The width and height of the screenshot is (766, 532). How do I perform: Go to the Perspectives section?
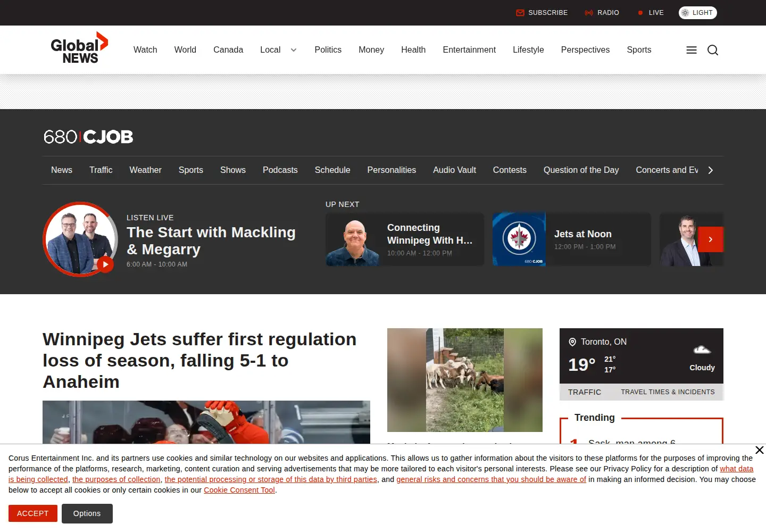pyautogui.click(x=585, y=49)
